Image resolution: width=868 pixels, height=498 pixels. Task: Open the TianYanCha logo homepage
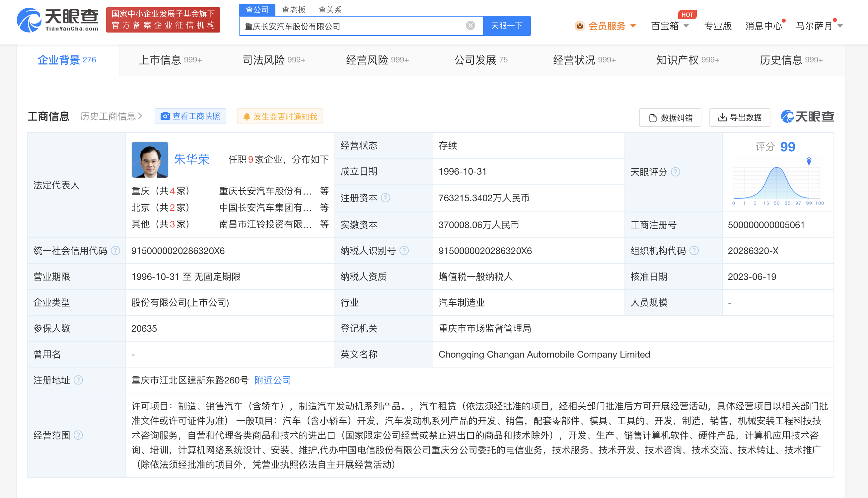57,20
